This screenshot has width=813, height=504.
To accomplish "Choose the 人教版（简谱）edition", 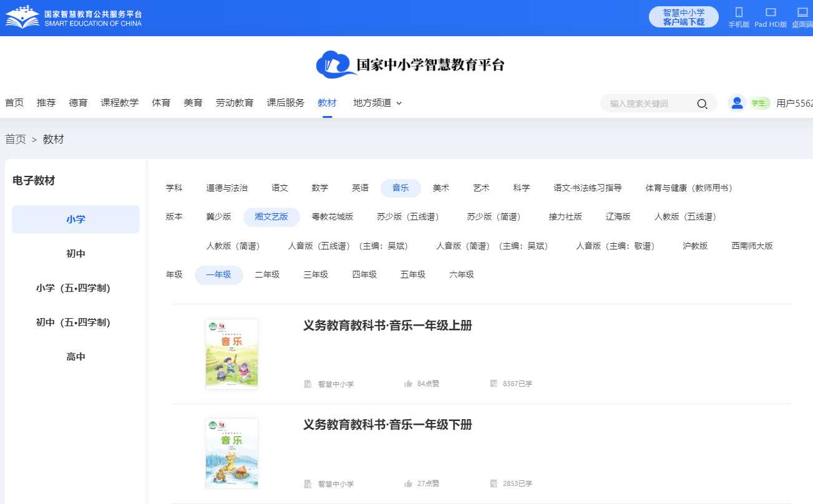I will coord(235,246).
